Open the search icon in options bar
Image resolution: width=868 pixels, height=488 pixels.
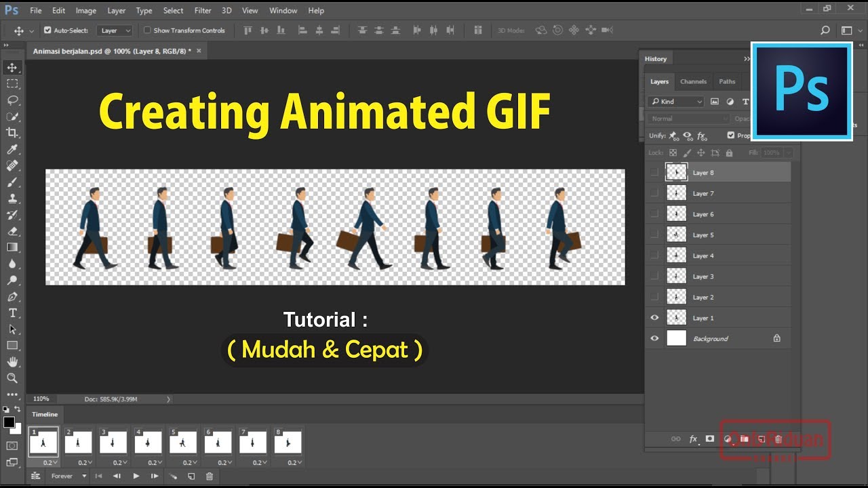point(825,30)
